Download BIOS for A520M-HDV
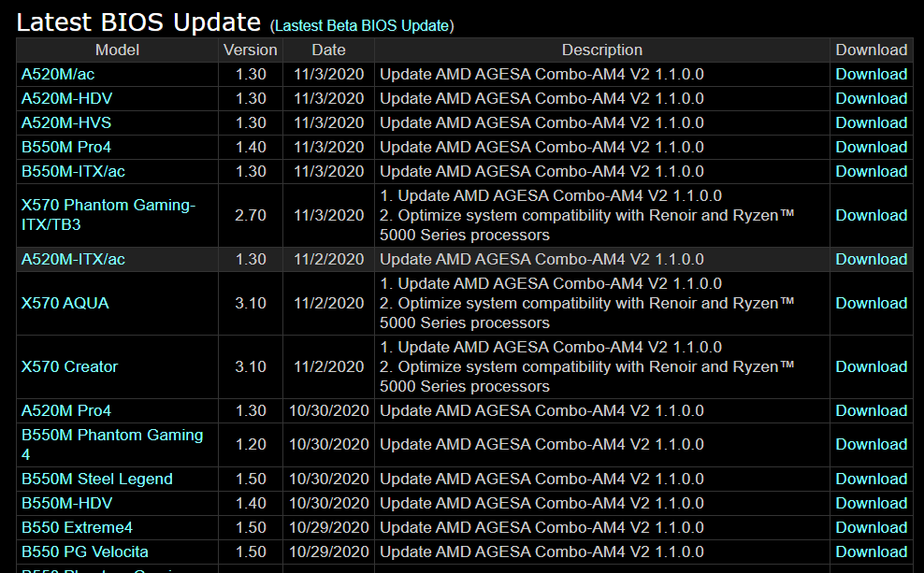This screenshot has height=573, width=924. [871, 98]
